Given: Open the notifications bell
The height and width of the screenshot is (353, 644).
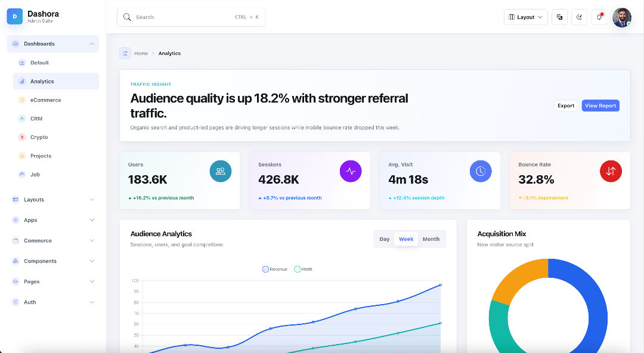Looking at the screenshot, I should (x=599, y=17).
